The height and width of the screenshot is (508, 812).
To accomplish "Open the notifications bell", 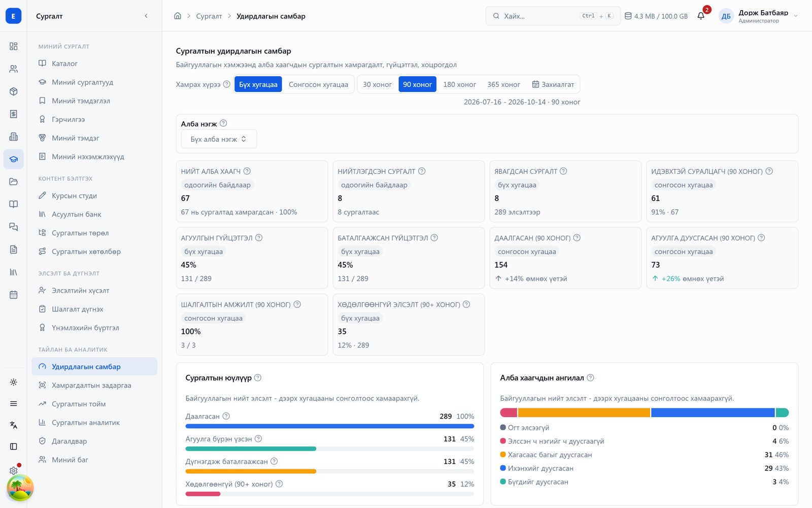I will pyautogui.click(x=701, y=16).
